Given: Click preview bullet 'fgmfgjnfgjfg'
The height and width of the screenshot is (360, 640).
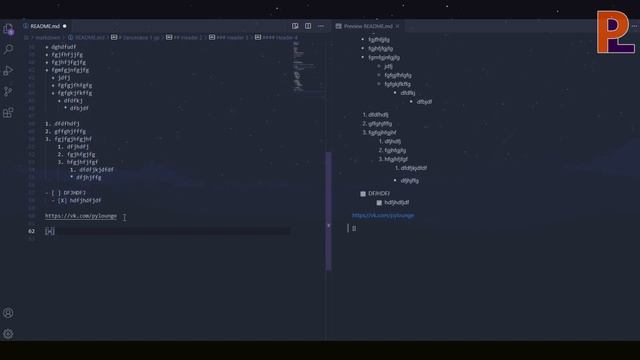Looking at the screenshot, I should [x=384, y=58].
